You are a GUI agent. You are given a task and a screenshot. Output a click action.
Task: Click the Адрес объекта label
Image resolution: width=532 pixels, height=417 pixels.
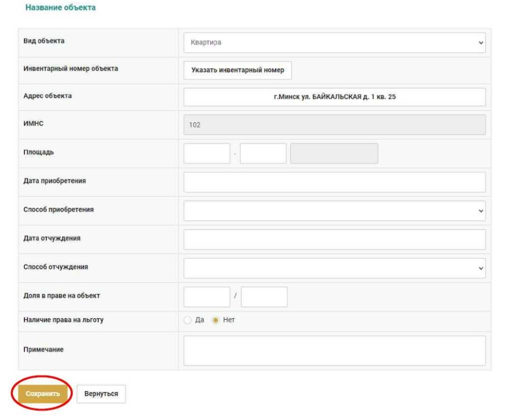(47, 96)
